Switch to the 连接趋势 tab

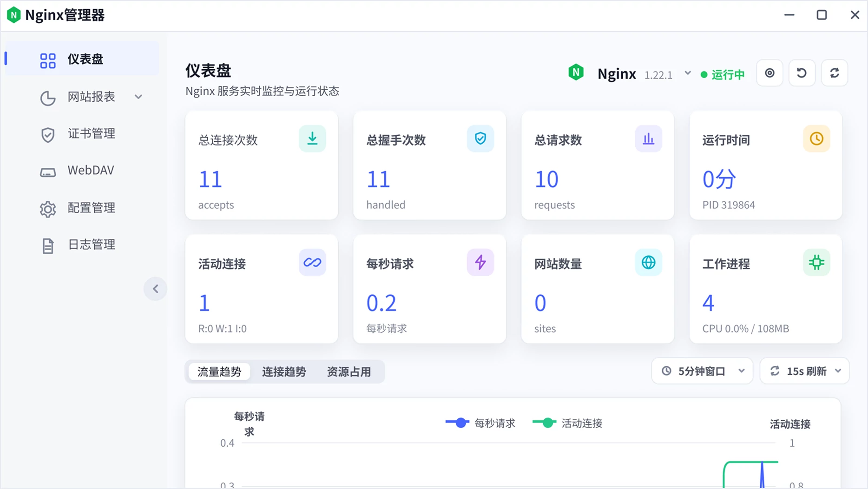(284, 372)
